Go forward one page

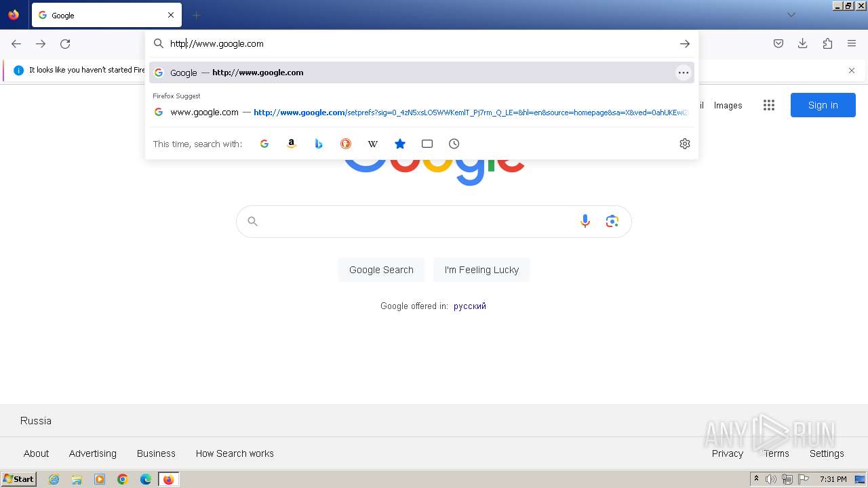41,43
